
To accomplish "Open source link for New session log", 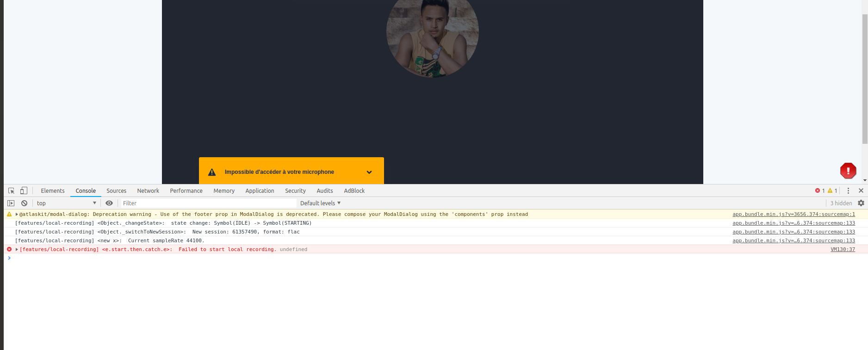I will [x=794, y=232].
